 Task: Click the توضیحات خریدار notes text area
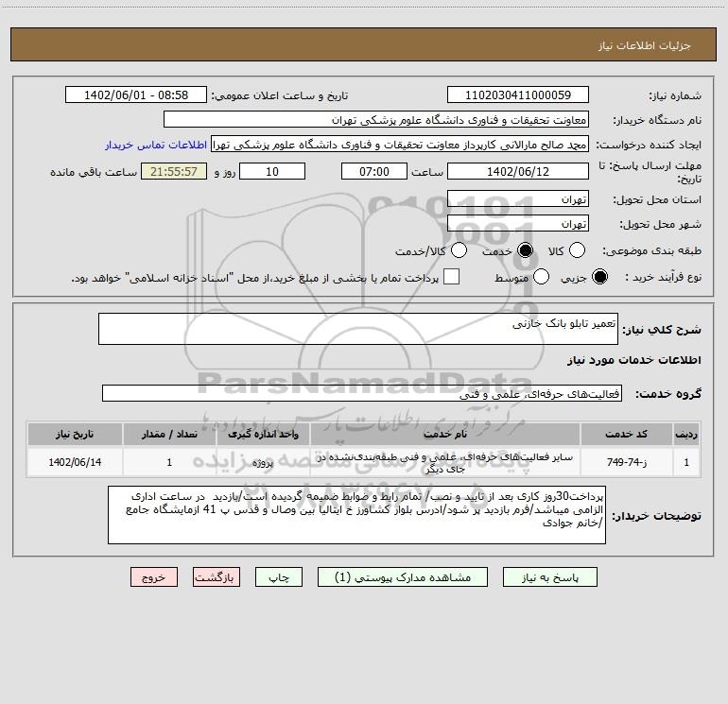click(x=356, y=515)
